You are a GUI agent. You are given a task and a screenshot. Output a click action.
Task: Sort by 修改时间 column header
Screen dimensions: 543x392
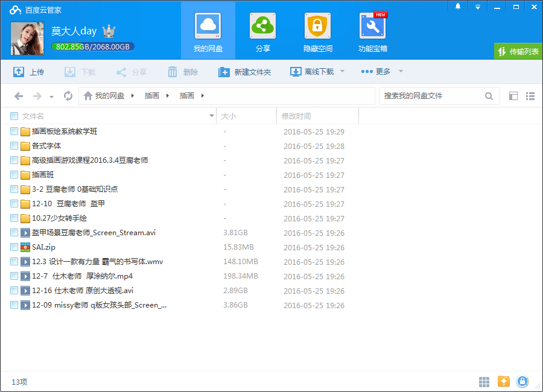[x=296, y=116]
